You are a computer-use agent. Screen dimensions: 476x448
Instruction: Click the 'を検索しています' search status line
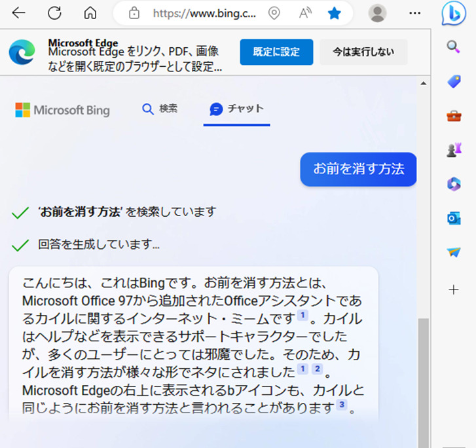point(127,212)
